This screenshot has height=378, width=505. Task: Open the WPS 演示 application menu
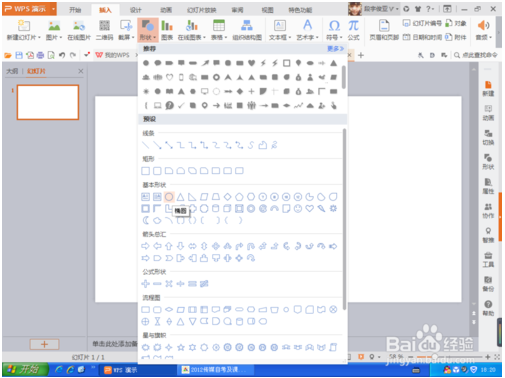pyautogui.click(x=29, y=9)
